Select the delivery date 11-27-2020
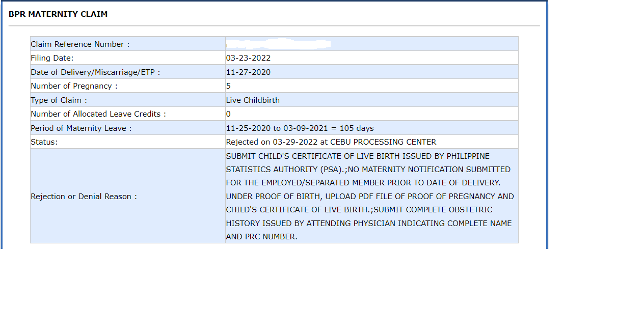The width and height of the screenshot is (644, 333). click(248, 72)
